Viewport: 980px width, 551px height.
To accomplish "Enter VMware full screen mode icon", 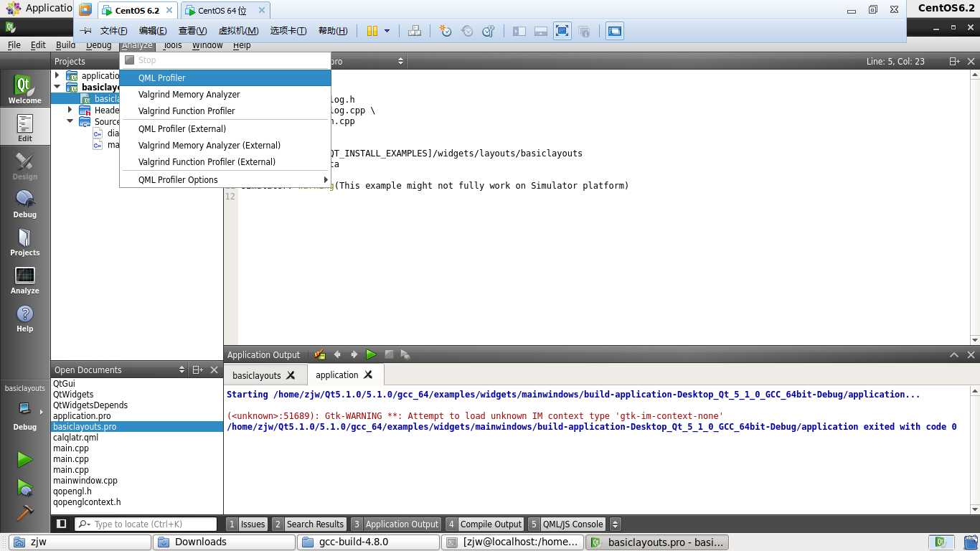I will (562, 31).
